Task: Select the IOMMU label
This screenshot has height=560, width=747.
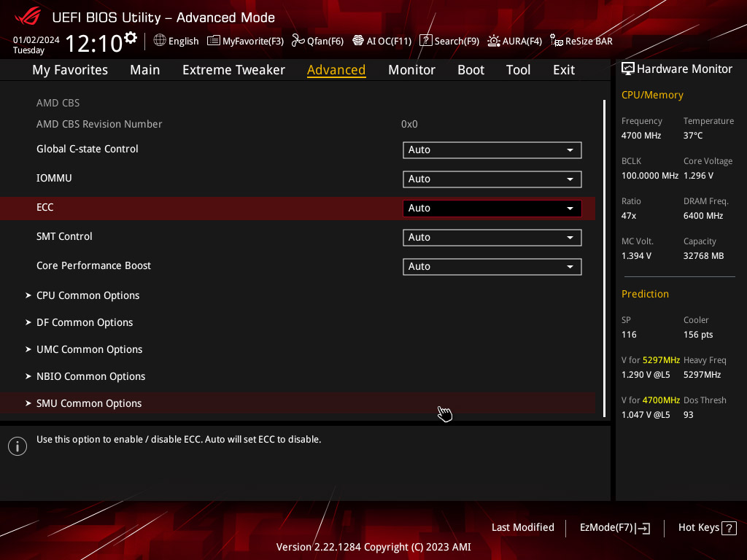Action: (54, 178)
